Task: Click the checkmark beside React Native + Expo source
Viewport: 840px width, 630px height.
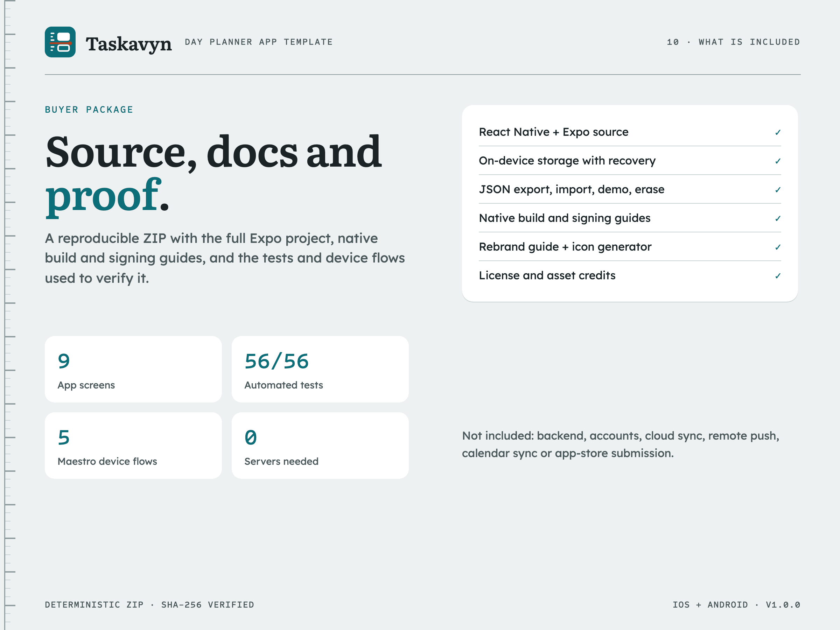Action: 778,132
